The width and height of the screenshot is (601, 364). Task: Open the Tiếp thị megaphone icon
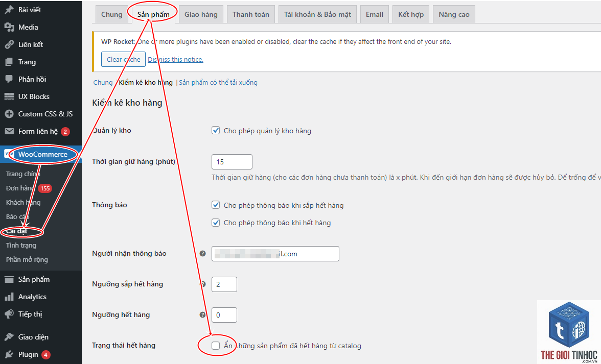pos(9,314)
